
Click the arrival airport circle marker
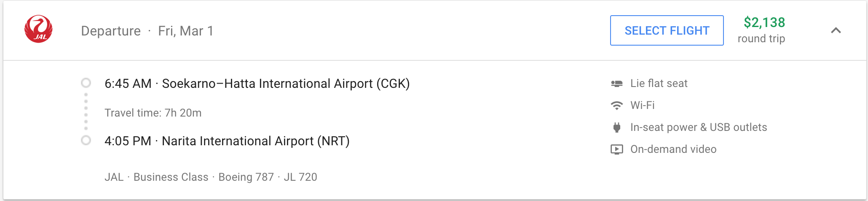point(86,140)
